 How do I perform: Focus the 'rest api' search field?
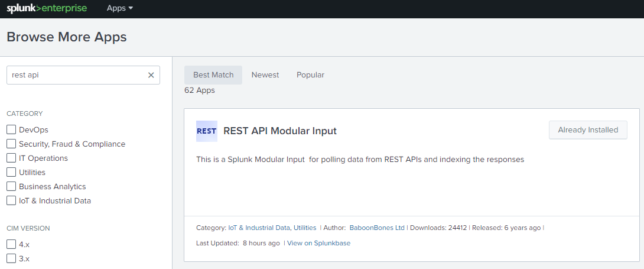tap(83, 75)
